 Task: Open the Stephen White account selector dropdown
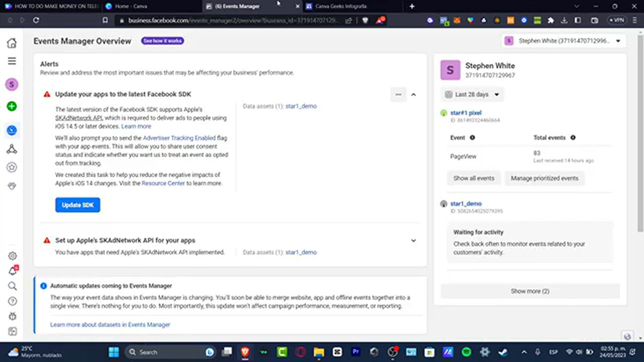coord(564,41)
